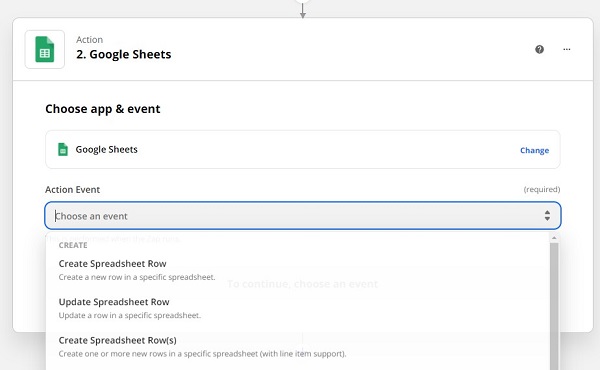
Task: Click the Action label above step title
Action: (x=89, y=40)
